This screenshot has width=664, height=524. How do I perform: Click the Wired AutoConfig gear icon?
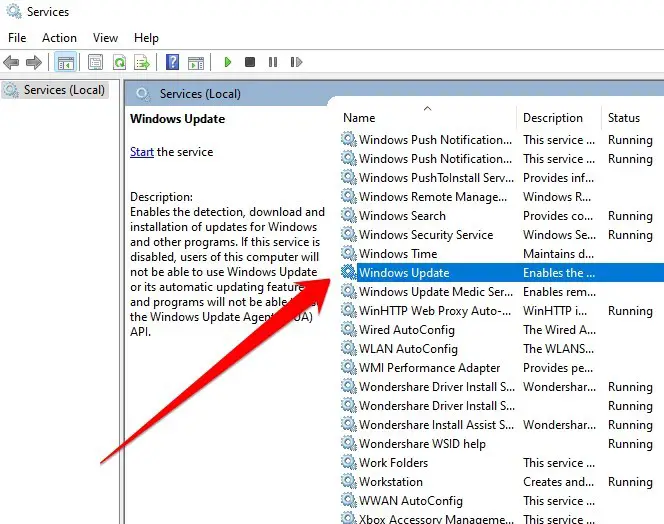pyautogui.click(x=349, y=329)
